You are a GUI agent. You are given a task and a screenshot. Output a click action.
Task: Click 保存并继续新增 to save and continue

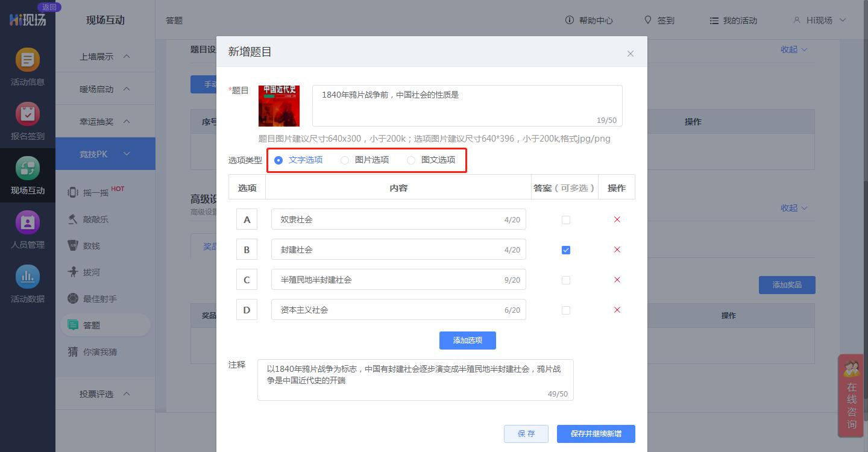(596, 433)
